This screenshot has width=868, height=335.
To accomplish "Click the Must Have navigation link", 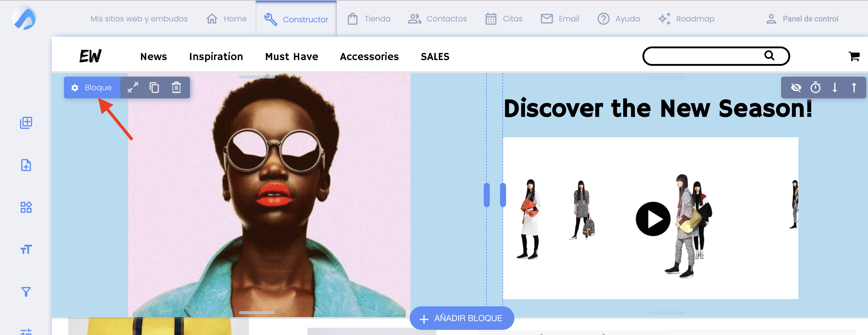I will pyautogui.click(x=292, y=57).
